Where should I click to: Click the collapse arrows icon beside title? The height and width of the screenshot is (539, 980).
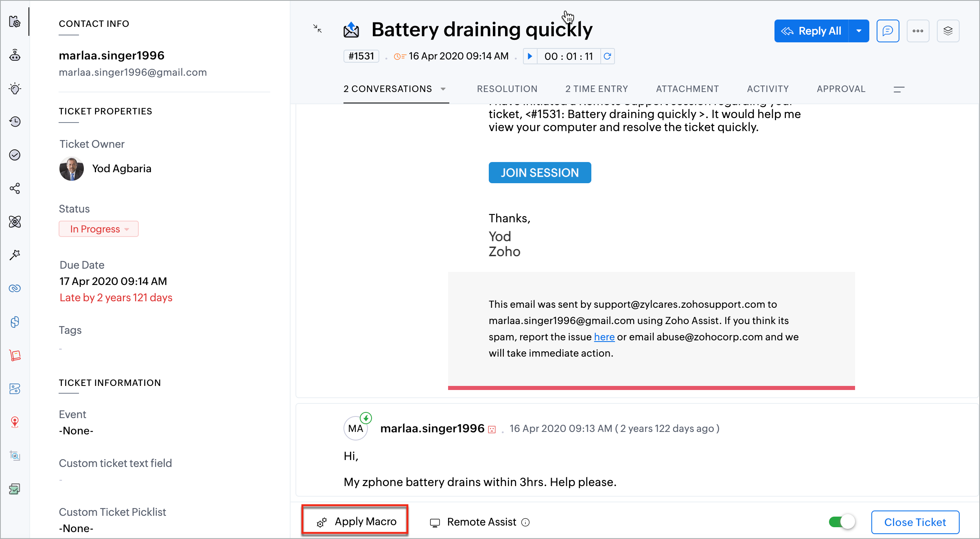click(x=317, y=28)
